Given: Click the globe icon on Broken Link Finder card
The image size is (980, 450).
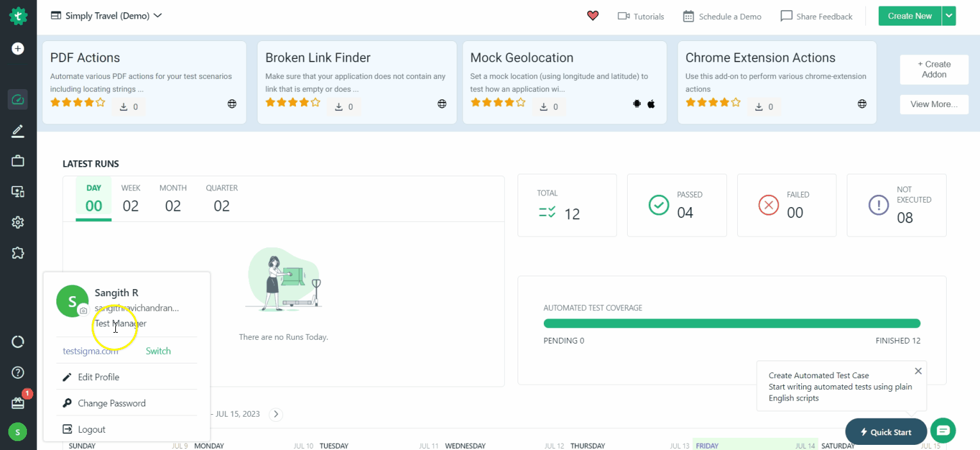Looking at the screenshot, I should coord(442,104).
